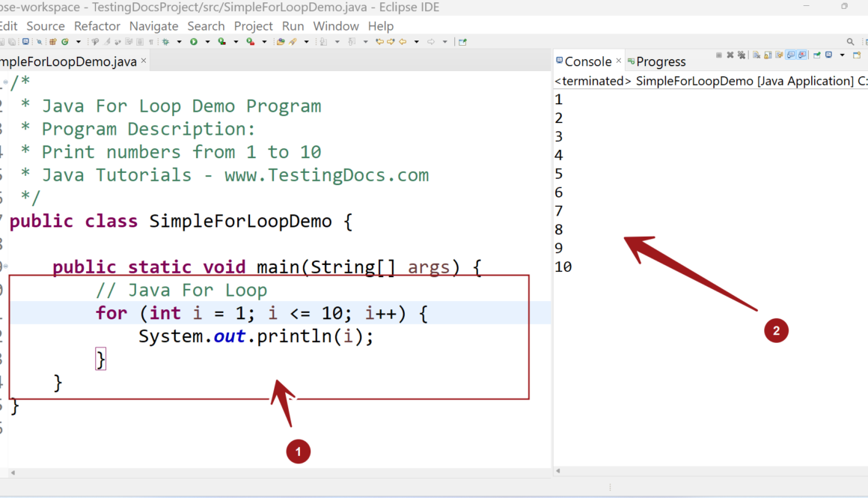
Task: Toggle Scroll Lock in Console toolbar
Action: point(768,55)
